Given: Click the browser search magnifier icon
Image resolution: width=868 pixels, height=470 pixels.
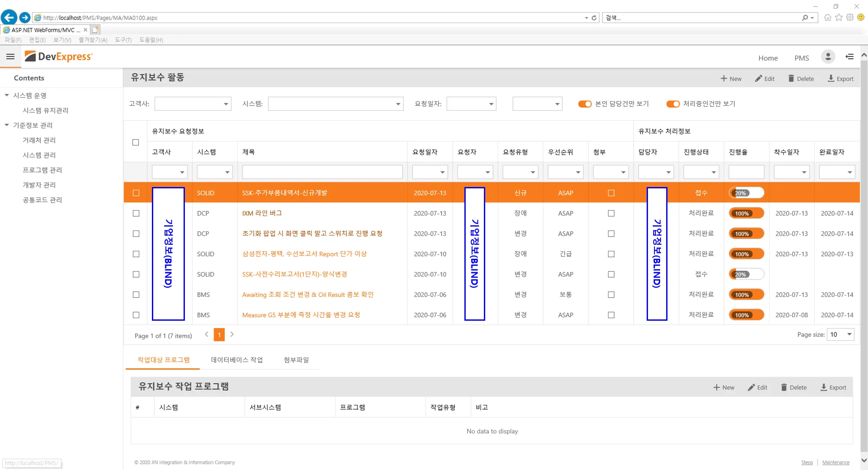Looking at the screenshot, I should click(x=805, y=18).
